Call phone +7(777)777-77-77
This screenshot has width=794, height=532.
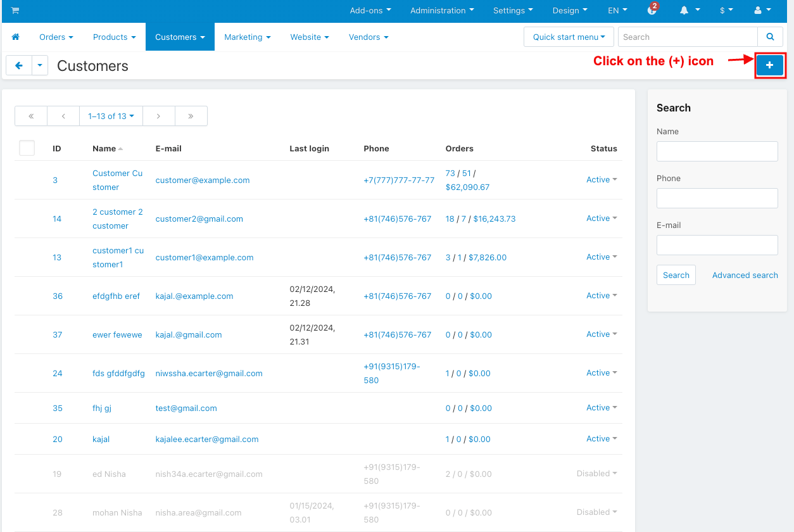click(399, 180)
